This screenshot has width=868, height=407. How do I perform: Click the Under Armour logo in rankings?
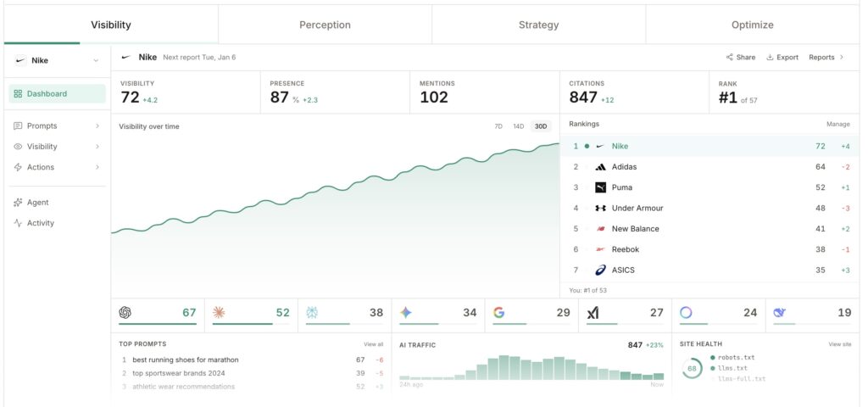(x=600, y=209)
